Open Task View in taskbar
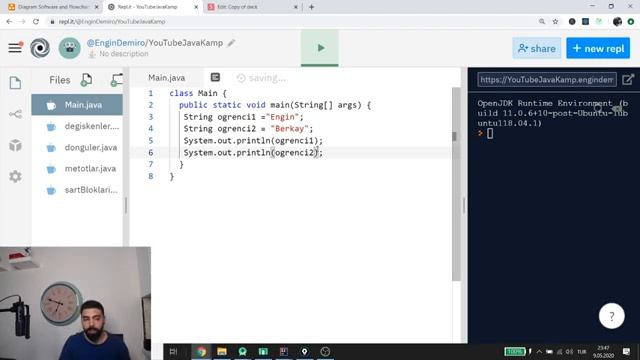Screen dimensions: 640x360 coord(173,351)
